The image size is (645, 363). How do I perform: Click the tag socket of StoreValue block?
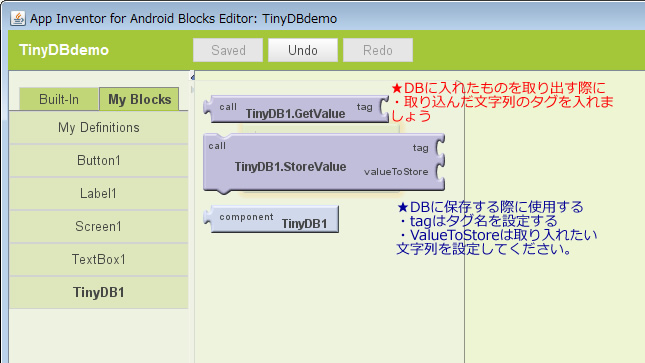pyautogui.click(x=439, y=148)
